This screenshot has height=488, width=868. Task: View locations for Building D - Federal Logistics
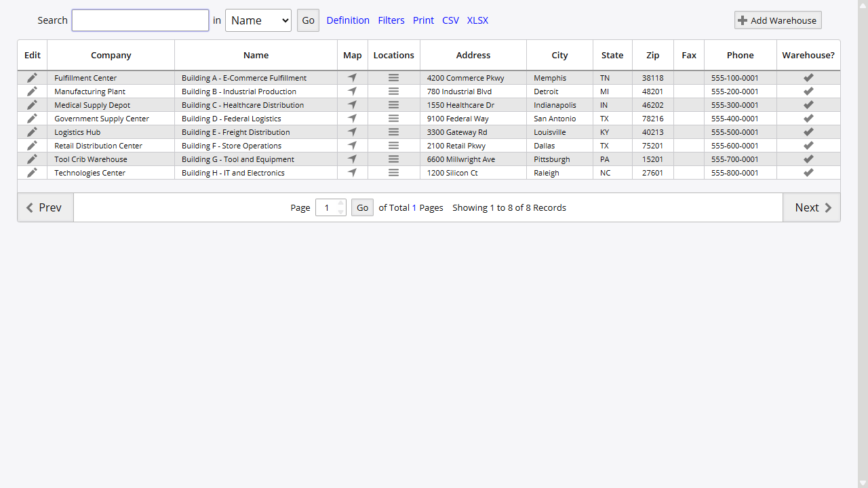coord(393,118)
